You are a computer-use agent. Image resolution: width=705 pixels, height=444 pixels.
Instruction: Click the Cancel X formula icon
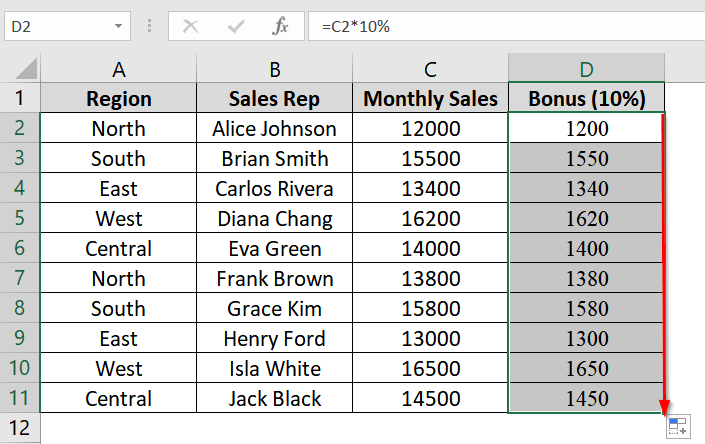pos(190,26)
